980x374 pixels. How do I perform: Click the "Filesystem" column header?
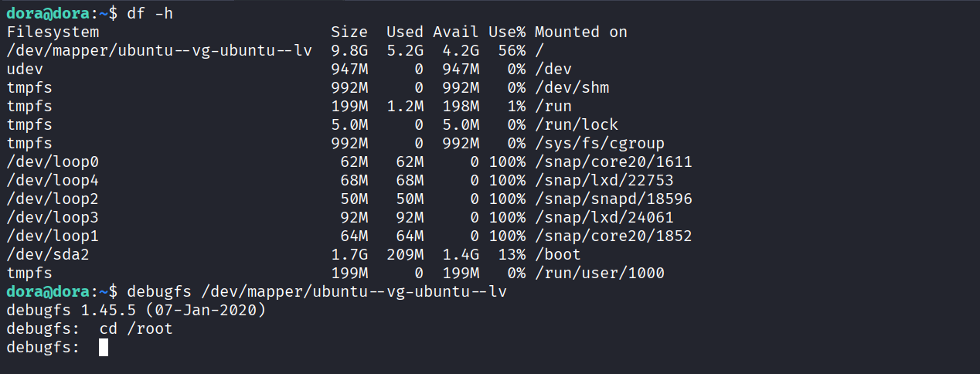[x=53, y=32]
